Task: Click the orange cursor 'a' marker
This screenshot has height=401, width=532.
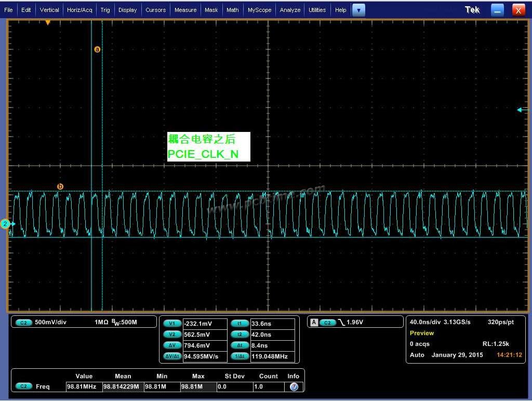Action: click(97, 49)
